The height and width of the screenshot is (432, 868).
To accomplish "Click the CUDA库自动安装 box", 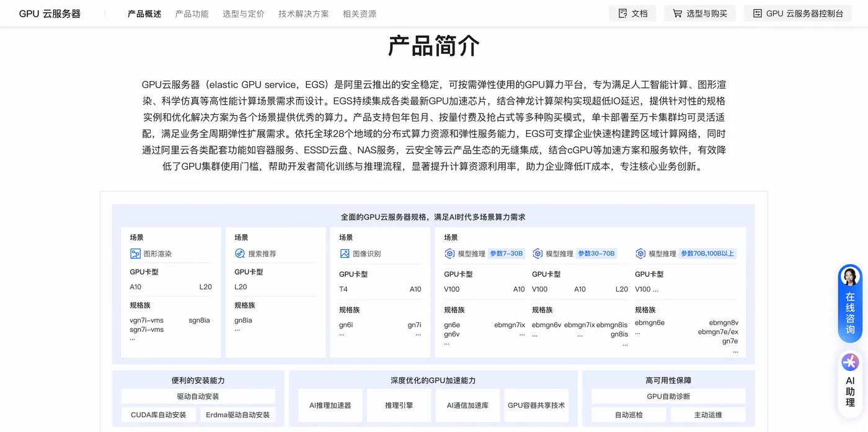I will (158, 415).
